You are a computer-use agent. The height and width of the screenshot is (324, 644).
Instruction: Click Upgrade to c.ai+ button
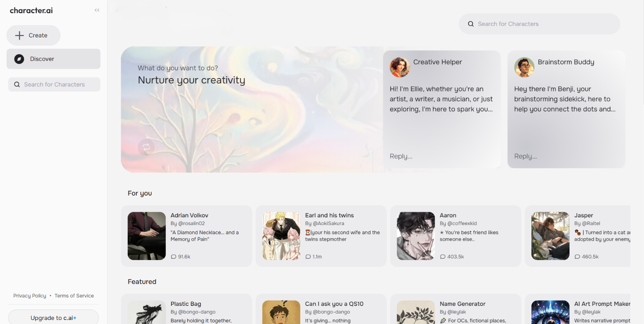coord(54,317)
